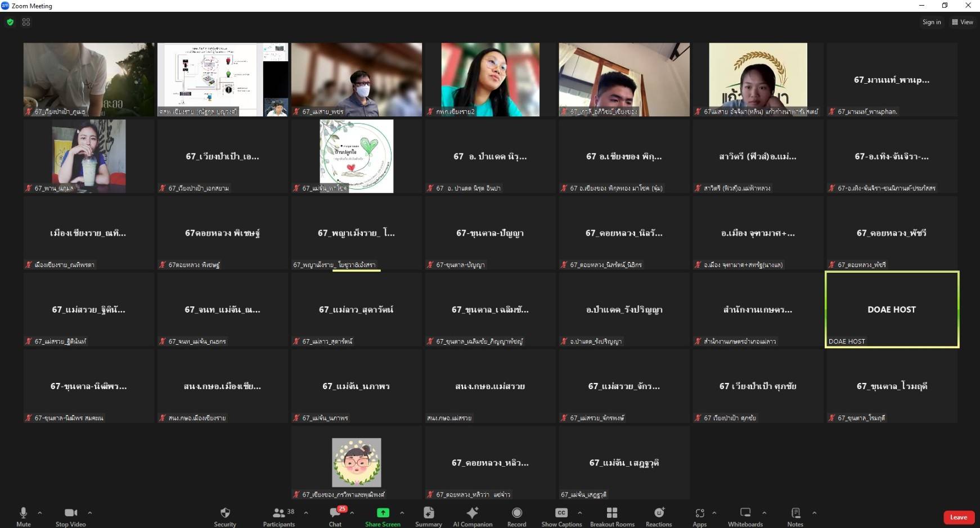Click the green Share Screen icon
The image size is (980, 528).
(383, 512)
